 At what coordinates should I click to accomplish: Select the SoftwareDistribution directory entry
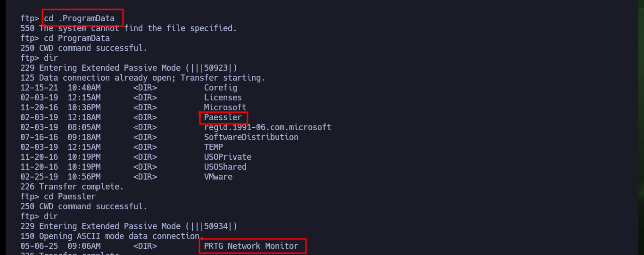251,137
